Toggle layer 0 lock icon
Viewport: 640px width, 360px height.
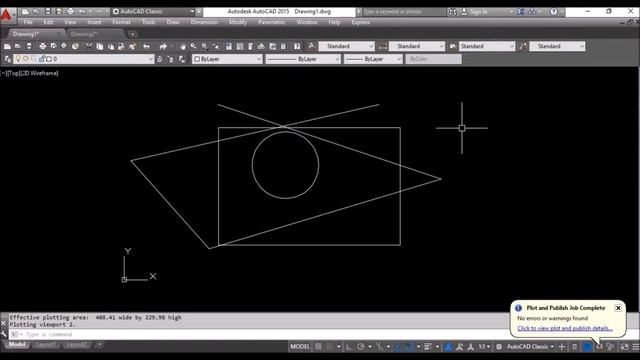pyautogui.click(x=42, y=59)
